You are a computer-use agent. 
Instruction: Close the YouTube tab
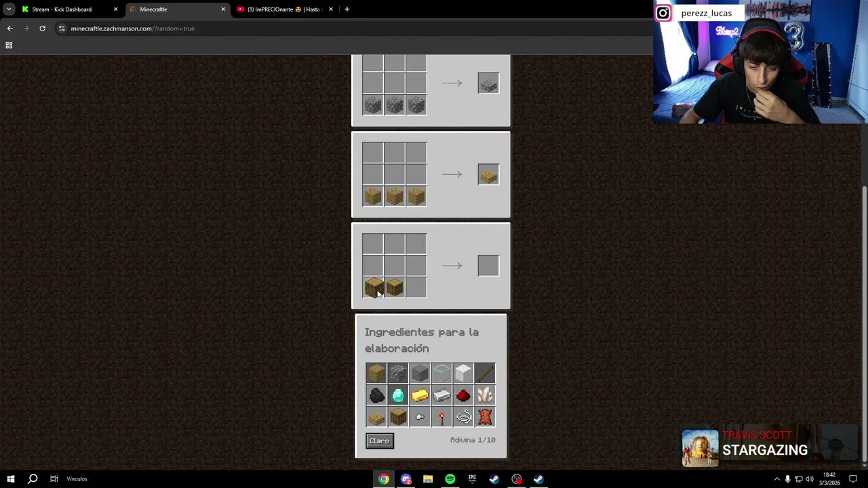331,9
